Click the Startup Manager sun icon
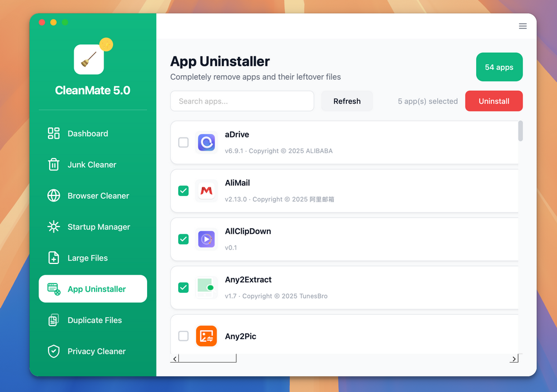The height and width of the screenshot is (392, 557). point(53,227)
